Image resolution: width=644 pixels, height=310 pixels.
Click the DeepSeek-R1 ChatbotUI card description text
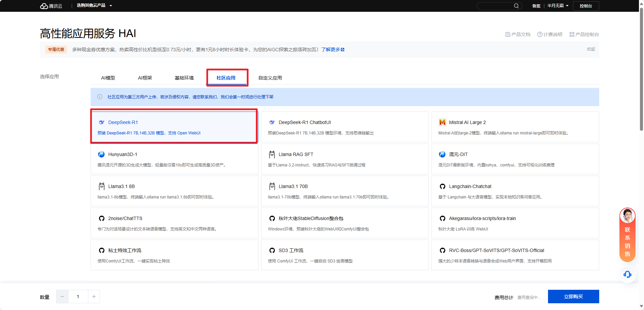(x=321, y=133)
